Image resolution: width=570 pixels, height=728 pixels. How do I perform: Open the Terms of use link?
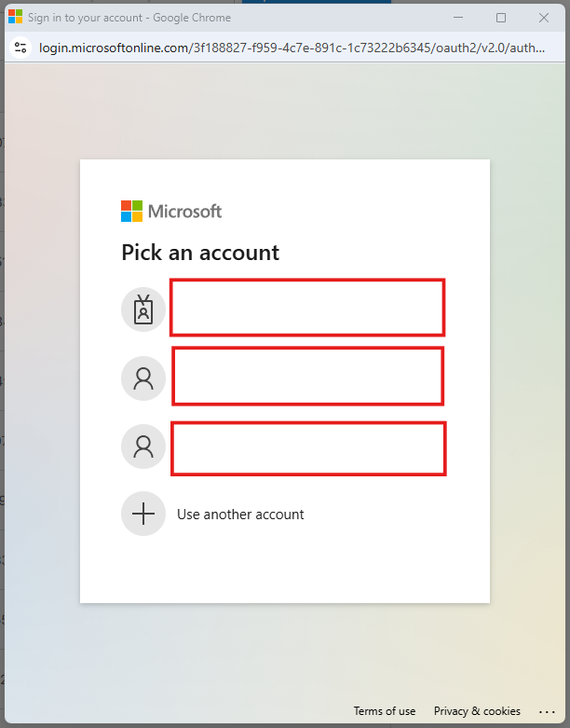385,711
